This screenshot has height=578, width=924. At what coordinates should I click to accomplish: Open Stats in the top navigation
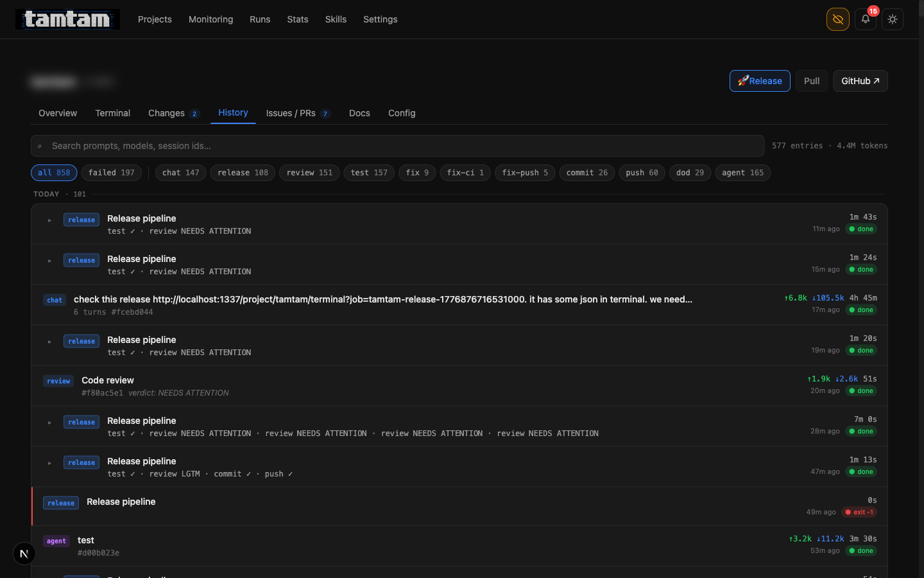[x=298, y=19]
